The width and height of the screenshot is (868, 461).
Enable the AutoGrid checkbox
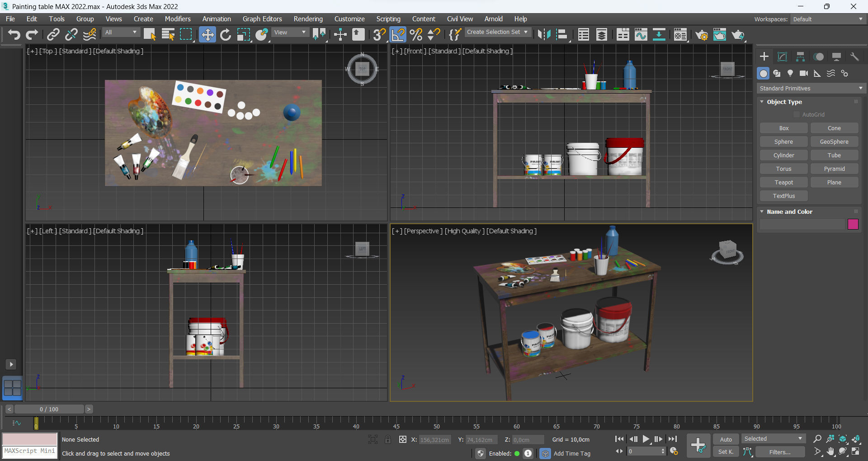pos(797,115)
